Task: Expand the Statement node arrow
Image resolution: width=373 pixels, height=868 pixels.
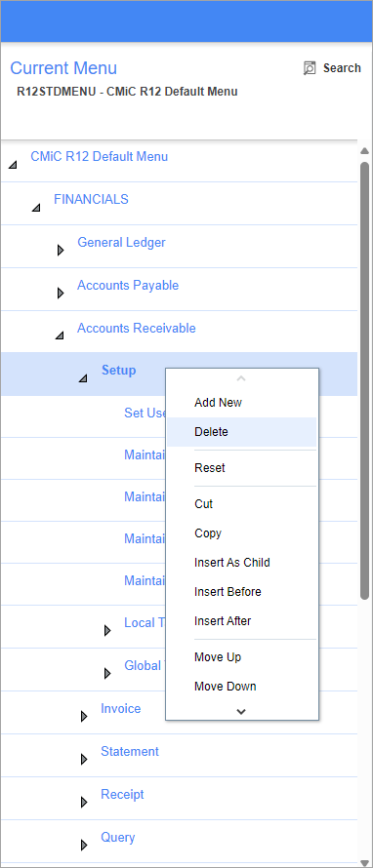Action: [84, 760]
